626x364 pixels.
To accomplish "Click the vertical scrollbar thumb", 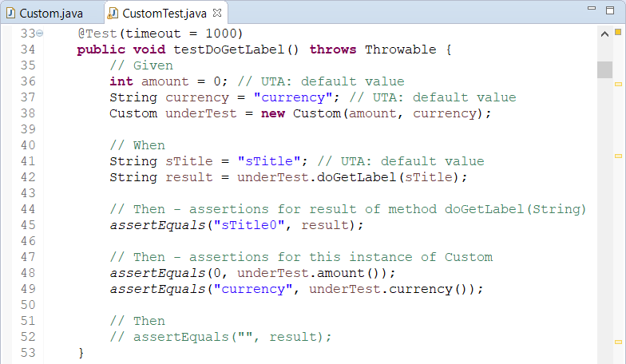I will [604, 70].
